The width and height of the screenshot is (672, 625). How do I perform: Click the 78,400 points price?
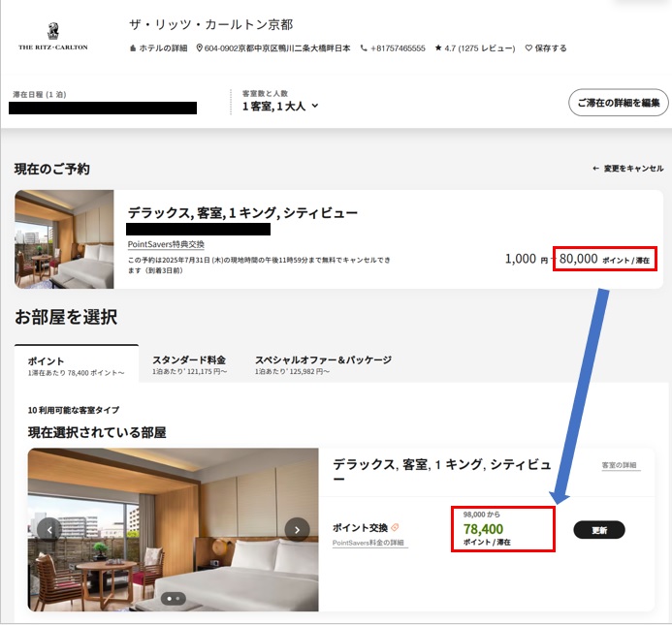(x=483, y=529)
